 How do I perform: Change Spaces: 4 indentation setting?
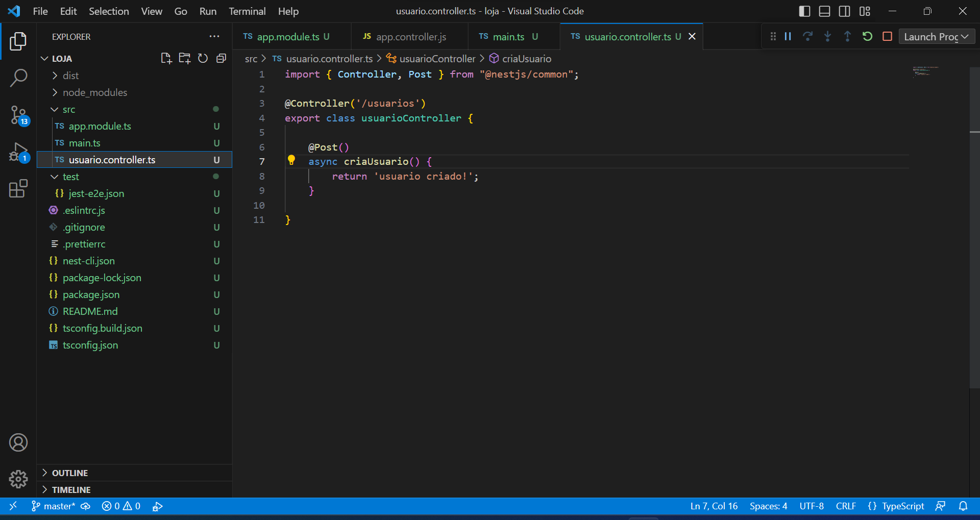768,506
